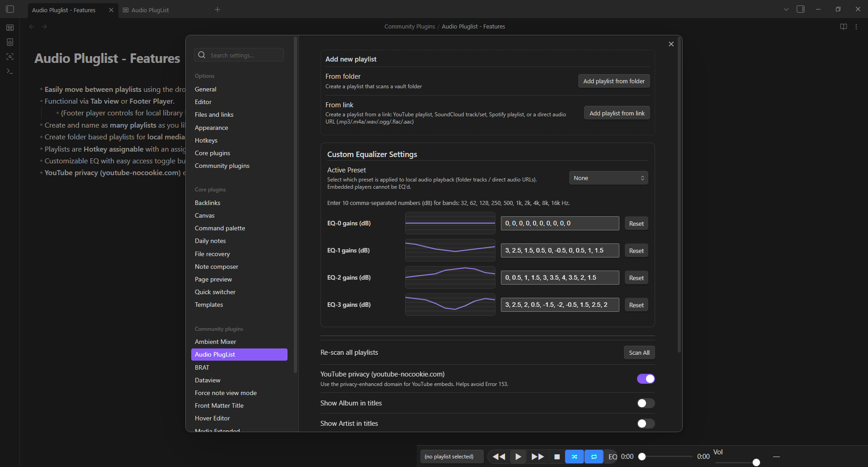Click the EQ-2 gains input field
Viewport: 868px width, 467px height.
[560, 277]
